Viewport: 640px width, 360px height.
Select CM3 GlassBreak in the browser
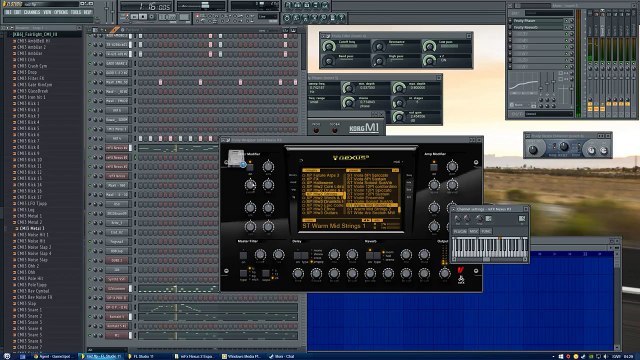33,91
